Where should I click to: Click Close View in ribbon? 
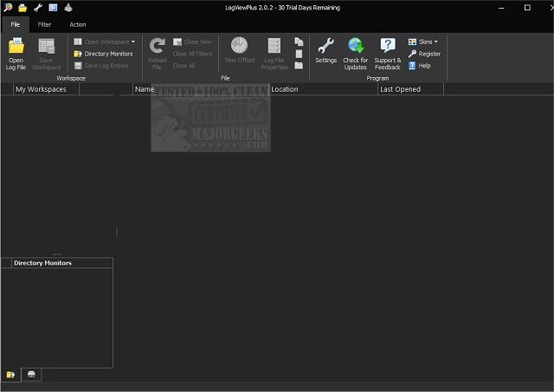(x=192, y=42)
